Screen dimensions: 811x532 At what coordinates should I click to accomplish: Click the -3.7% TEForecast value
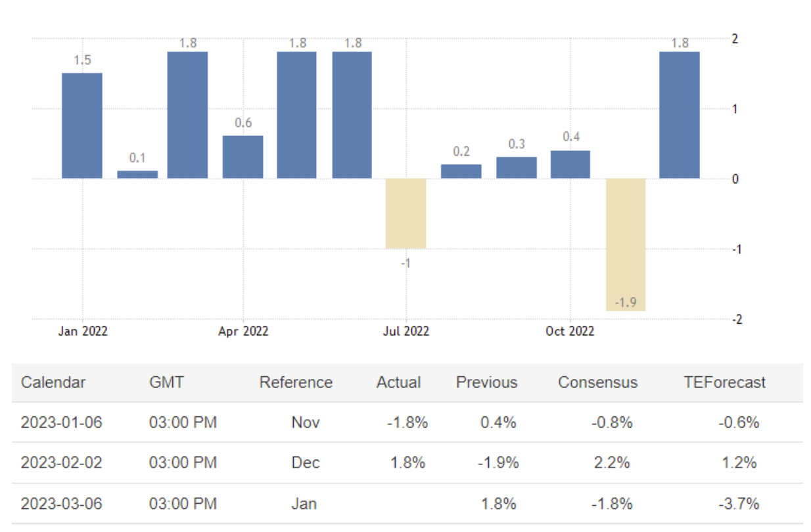coord(739,504)
